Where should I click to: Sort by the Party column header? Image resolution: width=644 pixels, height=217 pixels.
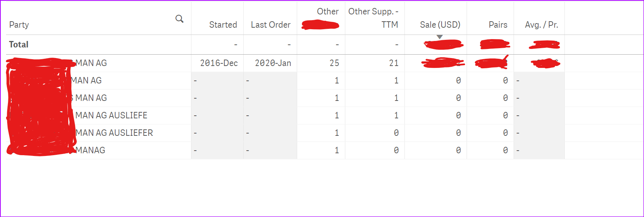point(19,25)
